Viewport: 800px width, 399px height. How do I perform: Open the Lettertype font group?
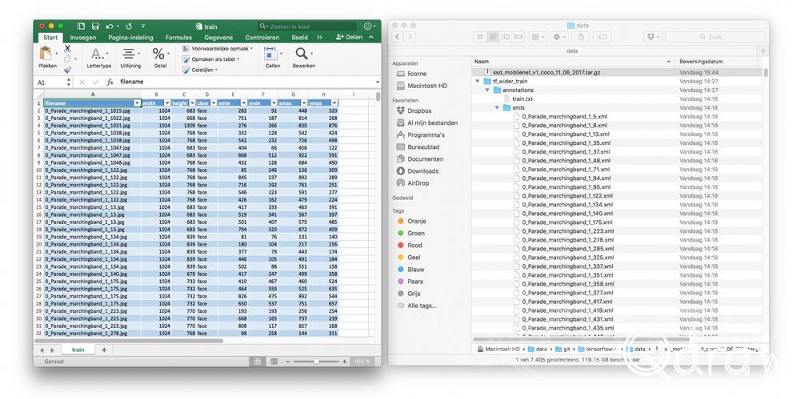[x=98, y=58]
